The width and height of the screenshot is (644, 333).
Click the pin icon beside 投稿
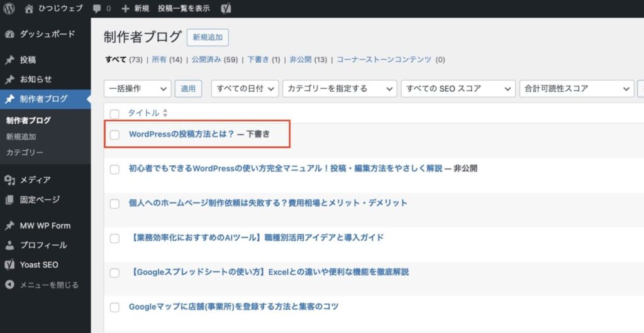(x=10, y=60)
